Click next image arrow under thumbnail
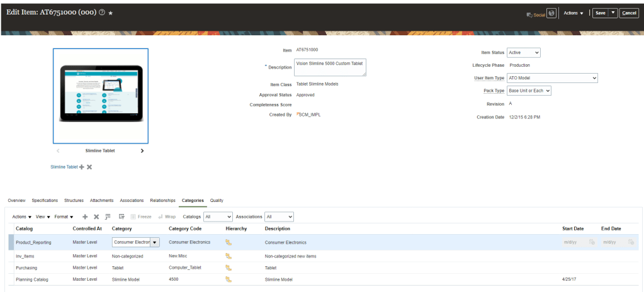 142,151
